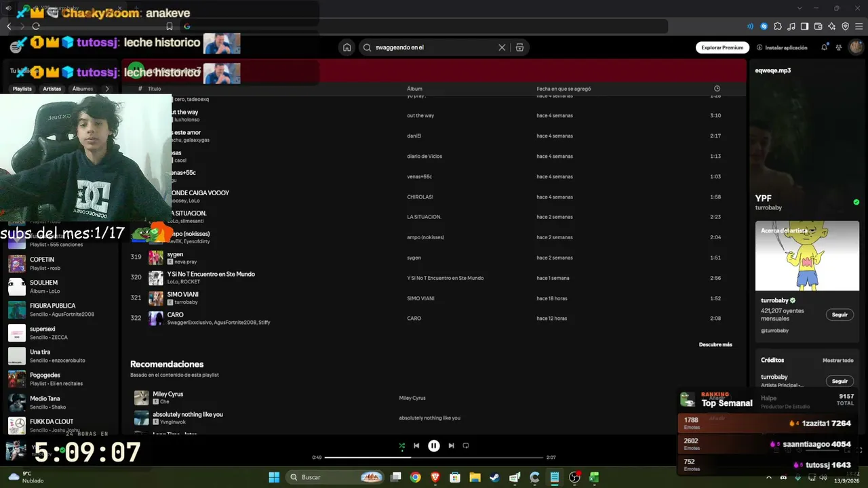Pause the current song
This screenshot has width=868, height=488.
(434, 446)
